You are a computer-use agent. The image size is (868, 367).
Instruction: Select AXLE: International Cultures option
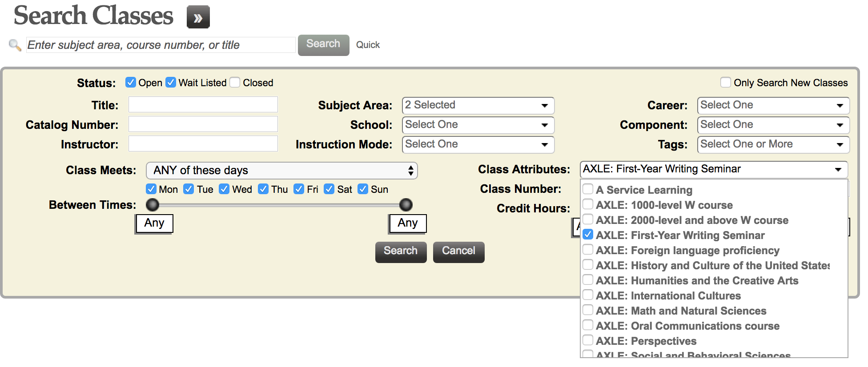[588, 295]
